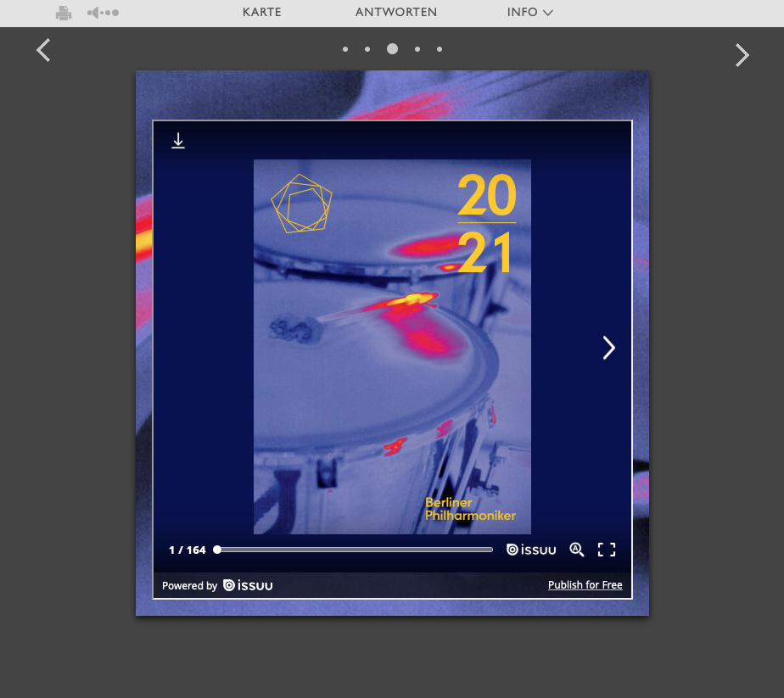Select the second pagination dot

[367, 49]
